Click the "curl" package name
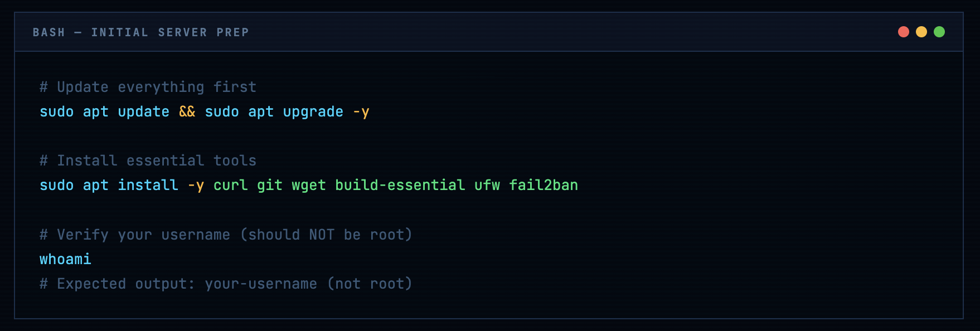 (230, 185)
